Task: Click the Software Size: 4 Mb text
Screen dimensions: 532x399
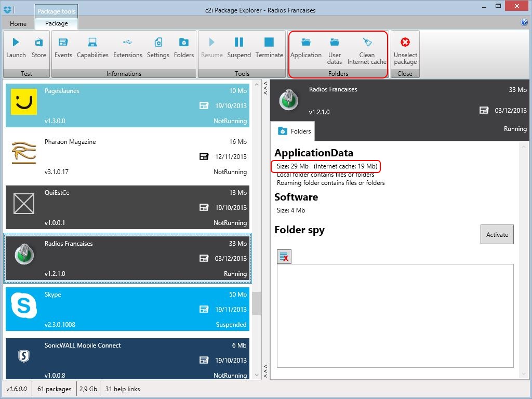Action: point(291,210)
